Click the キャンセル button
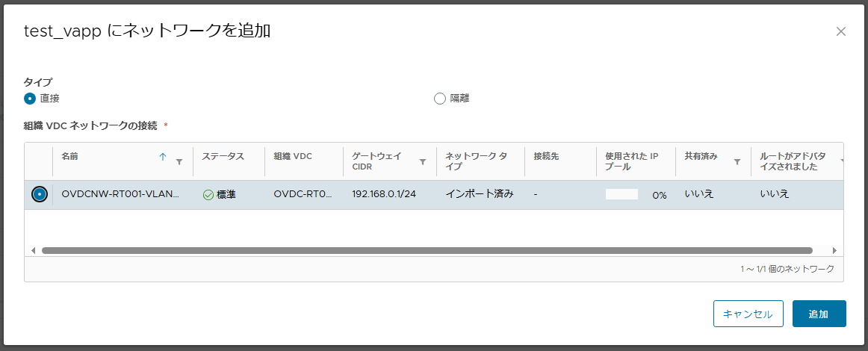Image resolution: width=868 pixels, height=351 pixels. (748, 314)
